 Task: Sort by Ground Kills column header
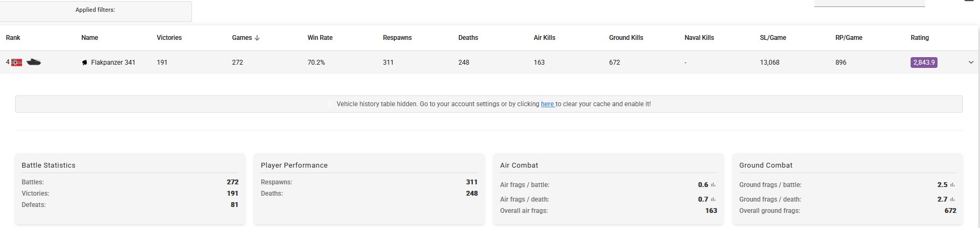[x=626, y=38]
